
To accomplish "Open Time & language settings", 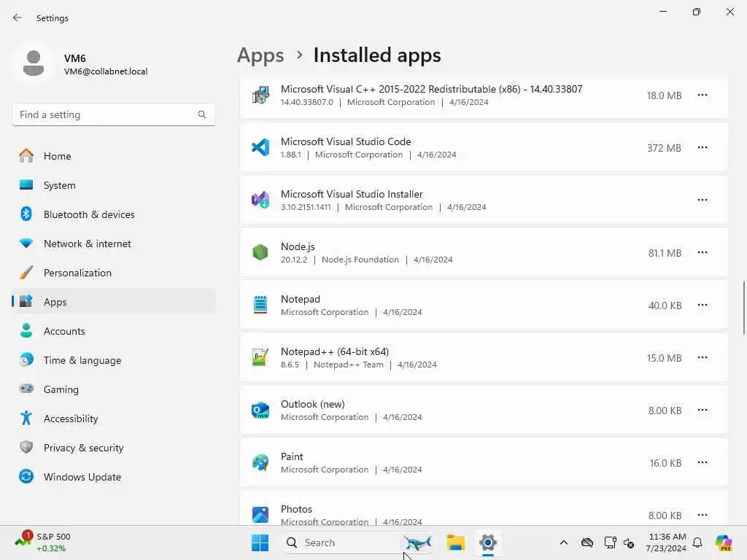I will click(113, 360).
